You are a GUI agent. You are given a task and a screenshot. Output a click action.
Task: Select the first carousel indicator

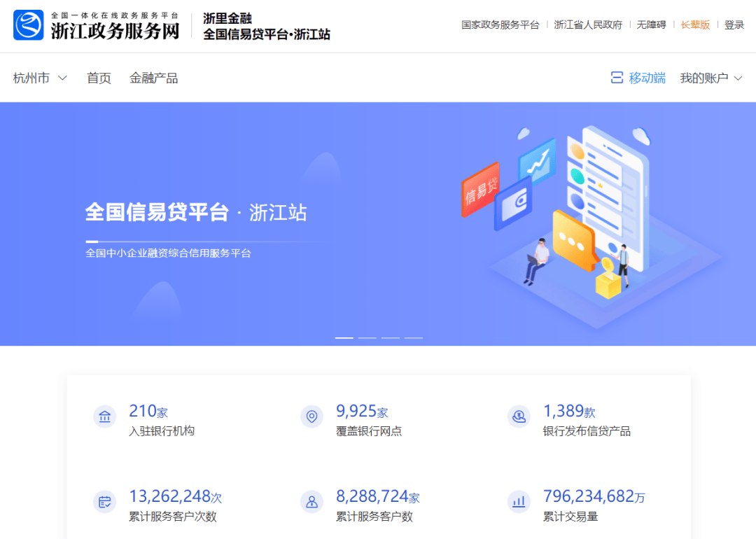(x=344, y=338)
